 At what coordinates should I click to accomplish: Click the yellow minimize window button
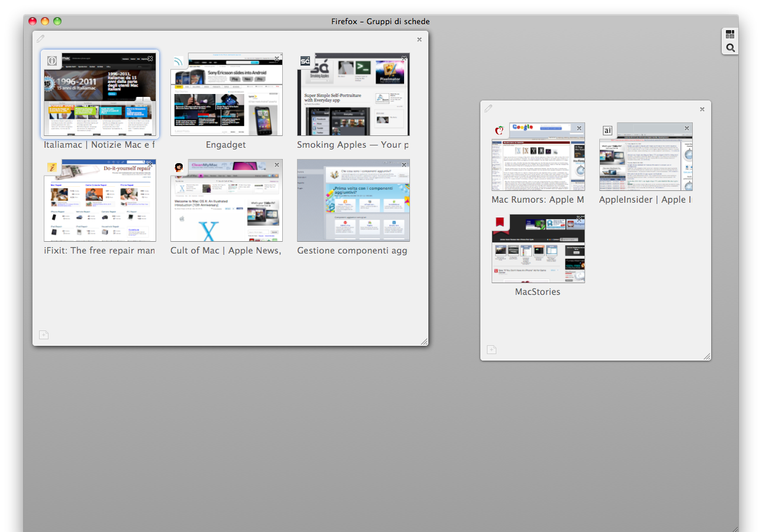[45, 21]
